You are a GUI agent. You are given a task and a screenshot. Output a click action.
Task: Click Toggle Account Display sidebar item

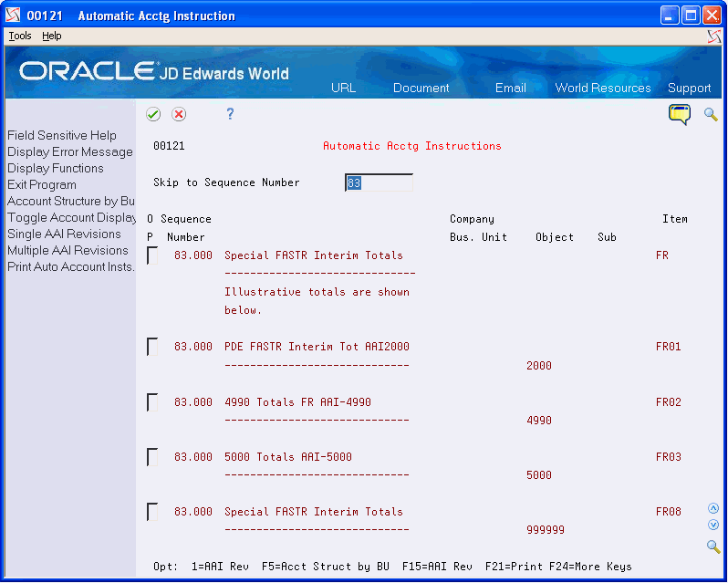click(71, 217)
